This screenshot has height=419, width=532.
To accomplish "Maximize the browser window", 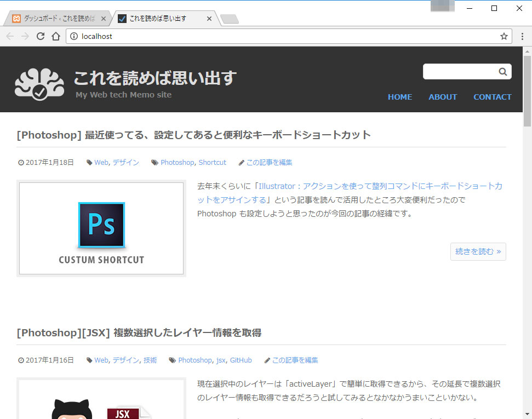I will tap(494, 8).
